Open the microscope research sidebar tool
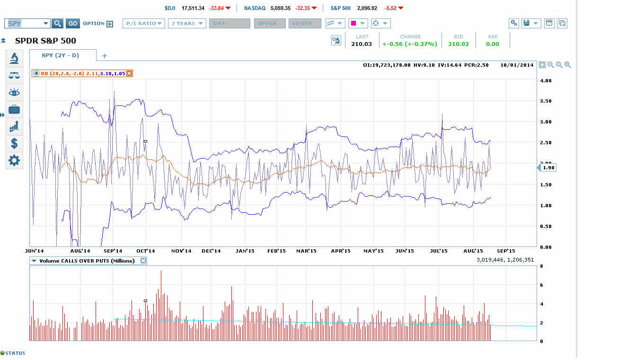The width and height of the screenshot is (644, 360). point(14,59)
